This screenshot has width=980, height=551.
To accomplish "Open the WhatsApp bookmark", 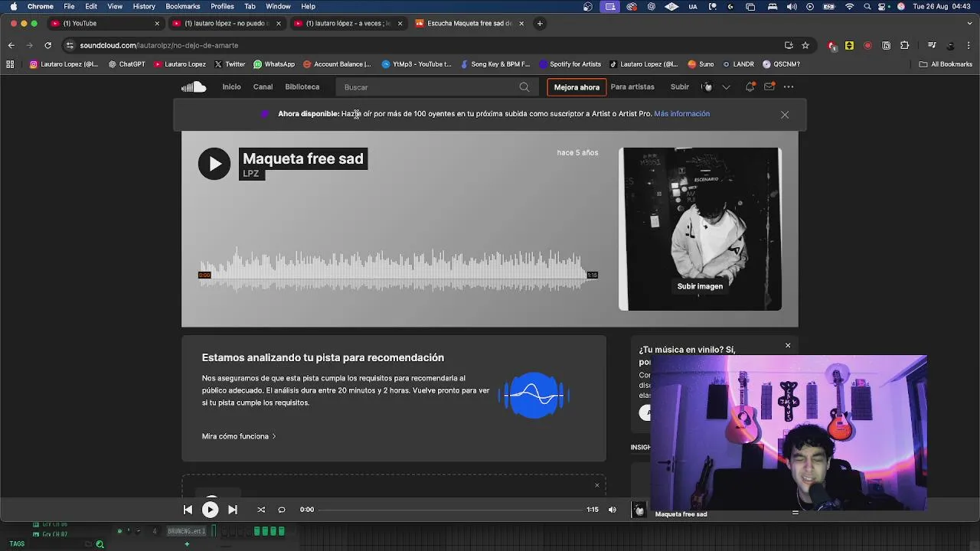I will coord(274,64).
